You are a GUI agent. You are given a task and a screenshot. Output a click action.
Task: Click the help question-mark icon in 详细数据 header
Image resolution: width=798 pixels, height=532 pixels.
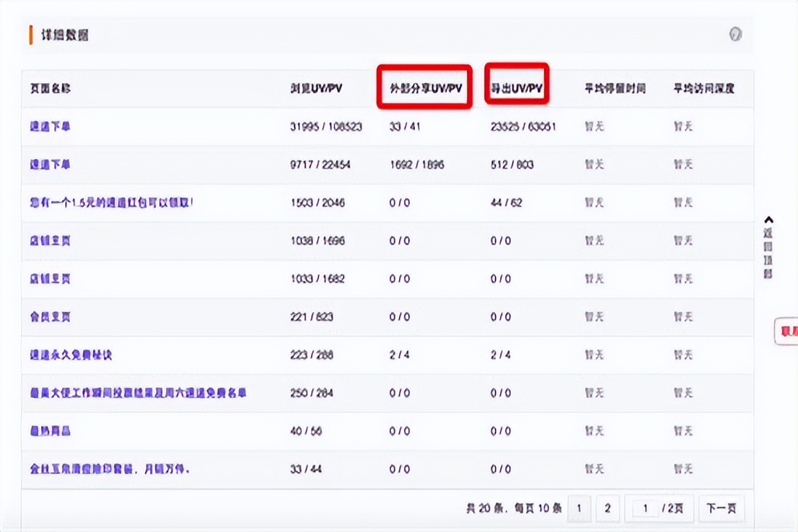(735, 35)
